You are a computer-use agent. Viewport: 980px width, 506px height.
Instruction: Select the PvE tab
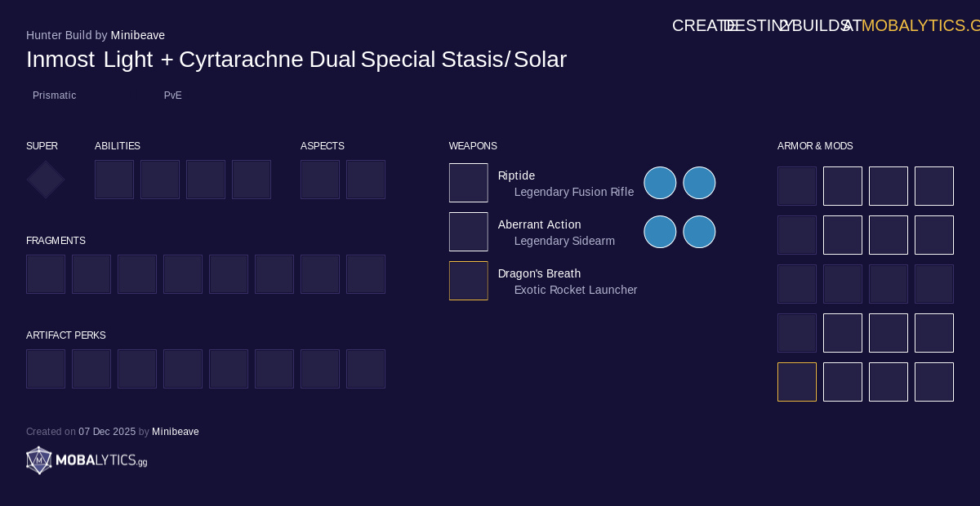[172, 95]
